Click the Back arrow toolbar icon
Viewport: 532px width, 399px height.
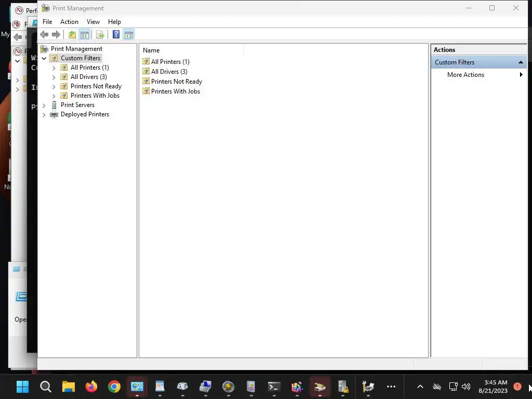[x=44, y=34]
